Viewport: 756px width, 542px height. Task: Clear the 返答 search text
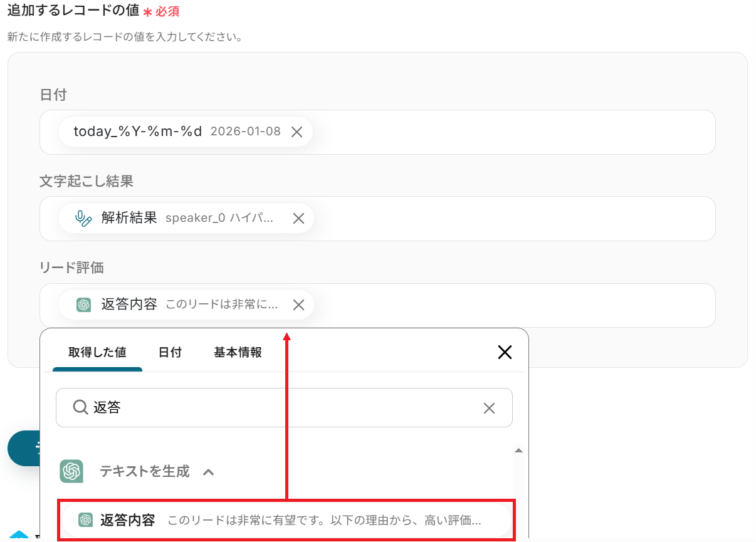489,409
